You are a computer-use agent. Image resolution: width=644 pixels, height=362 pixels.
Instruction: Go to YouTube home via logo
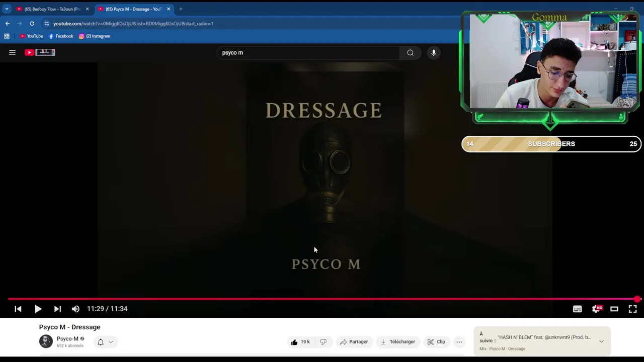[x=40, y=52]
